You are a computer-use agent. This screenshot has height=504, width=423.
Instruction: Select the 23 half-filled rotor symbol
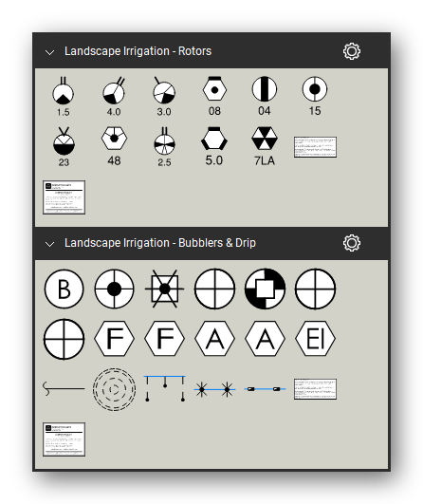pos(64,146)
